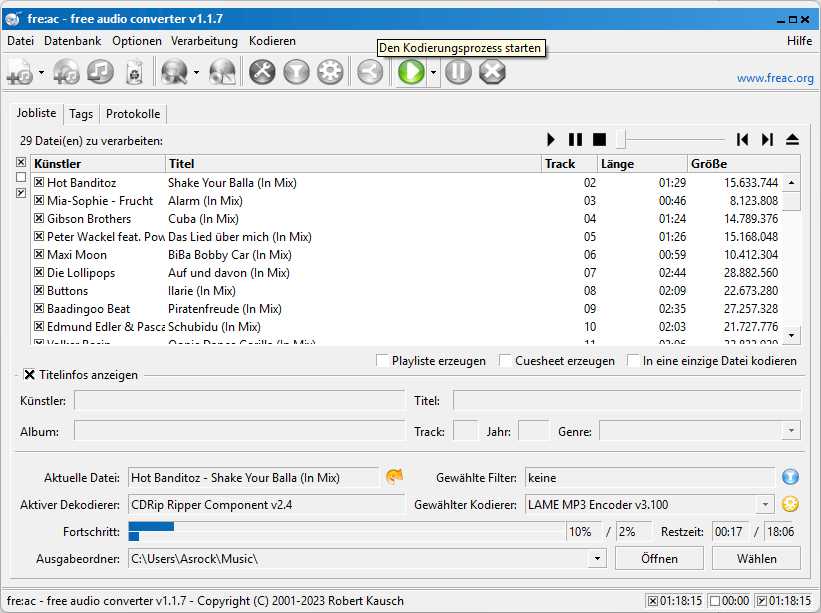Click the deselect-all-tracks empty checkbox icon

(21, 177)
